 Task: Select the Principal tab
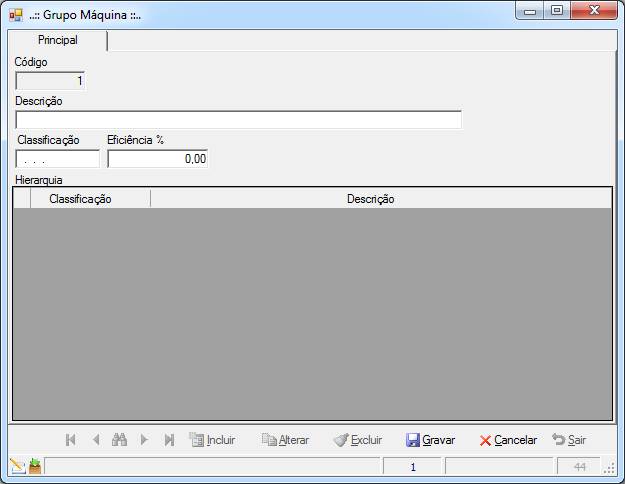(x=58, y=40)
